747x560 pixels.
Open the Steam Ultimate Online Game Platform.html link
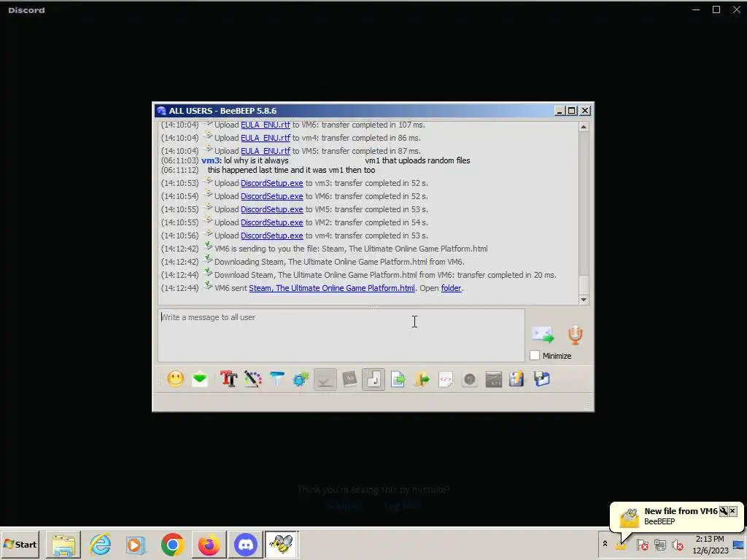click(x=332, y=288)
